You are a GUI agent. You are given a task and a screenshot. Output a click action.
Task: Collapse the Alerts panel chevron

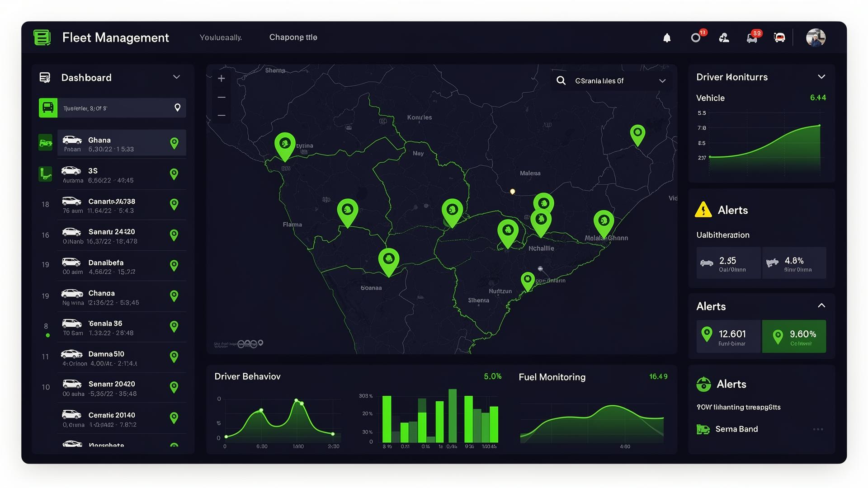(x=821, y=306)
